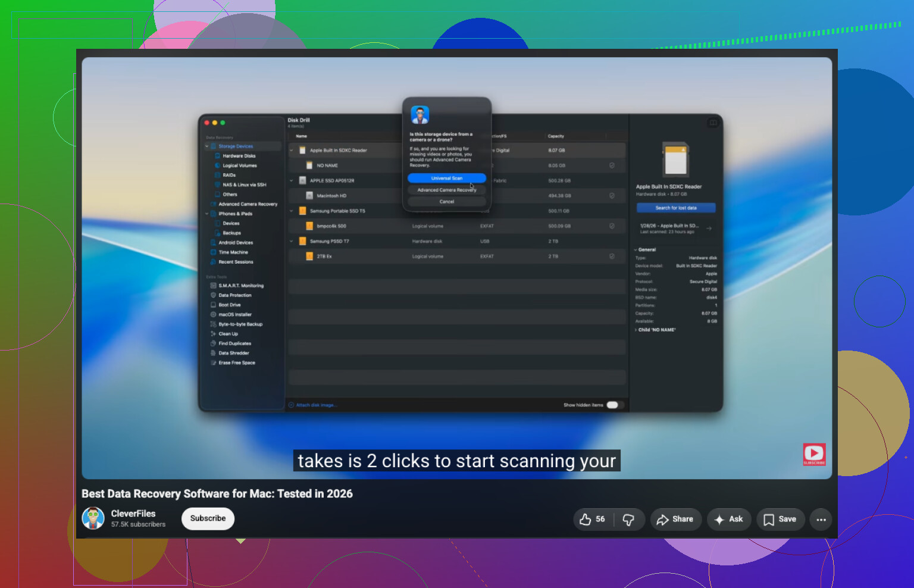Viewport: 914px width, 588px height.
Task: Expand the Child 'NO NAME' section
Action: pos(636,330)
